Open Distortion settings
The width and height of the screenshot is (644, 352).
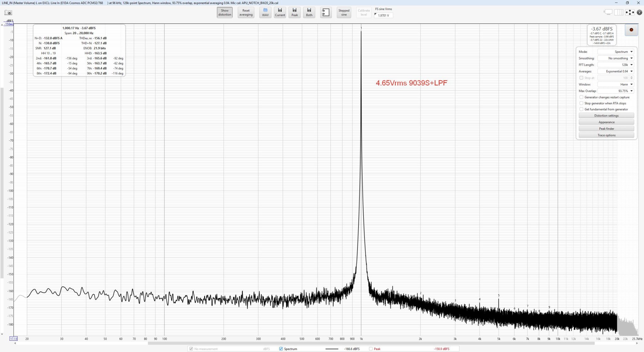[x=606, y=116]
